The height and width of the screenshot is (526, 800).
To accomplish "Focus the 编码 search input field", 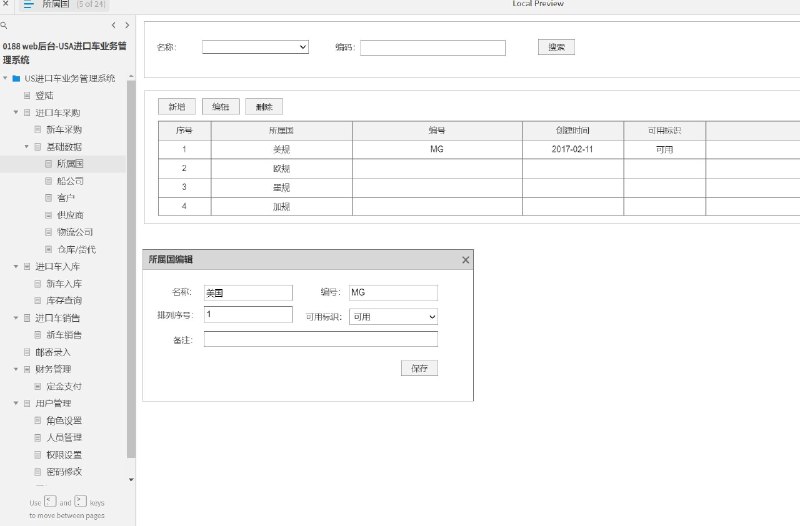I will tap(433, 48).
